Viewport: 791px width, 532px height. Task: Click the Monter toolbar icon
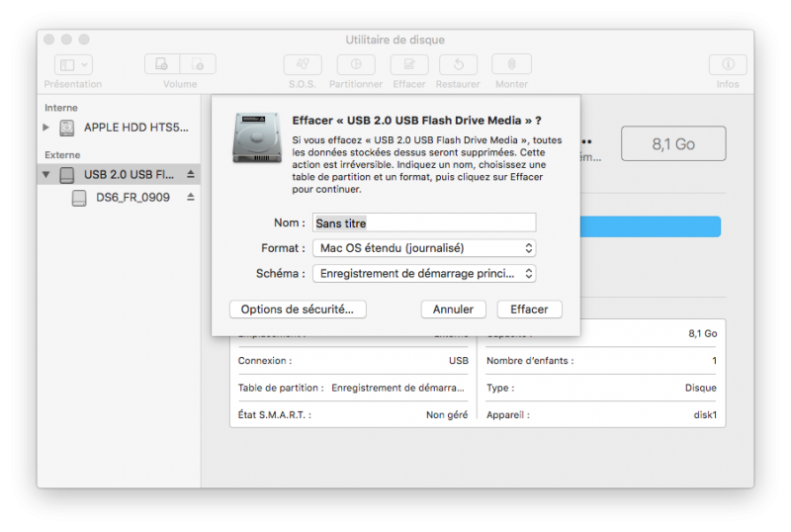511,64
